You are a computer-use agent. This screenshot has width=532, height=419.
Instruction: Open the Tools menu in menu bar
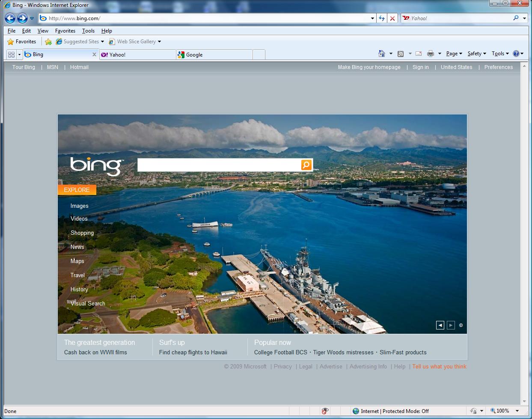pos(88,31)
